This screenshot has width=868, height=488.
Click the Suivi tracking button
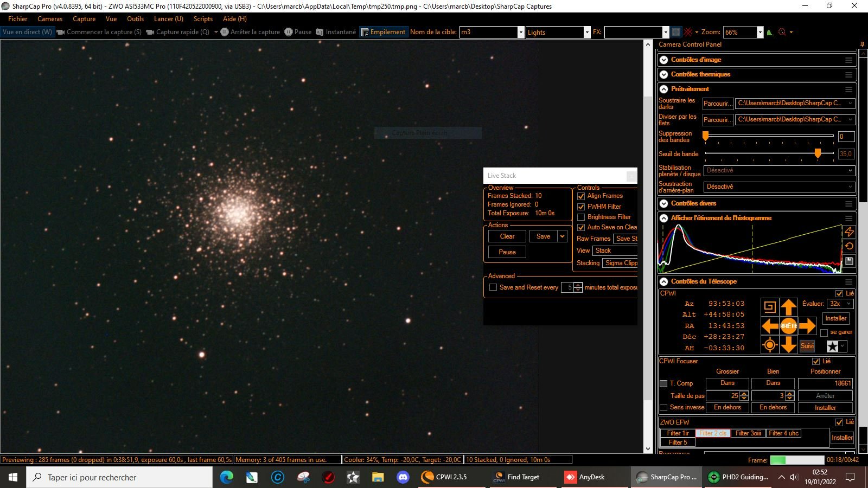pos(807,346)
